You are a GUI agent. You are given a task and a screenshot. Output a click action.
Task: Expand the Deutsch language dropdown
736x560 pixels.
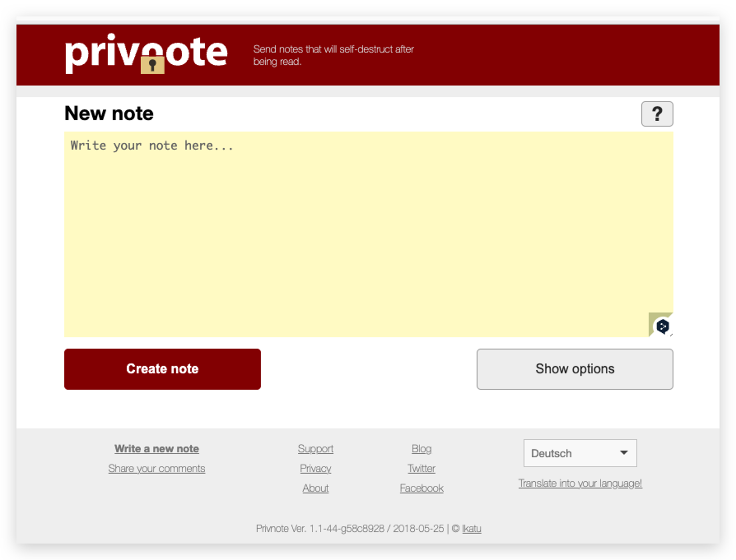coord(580,453)
